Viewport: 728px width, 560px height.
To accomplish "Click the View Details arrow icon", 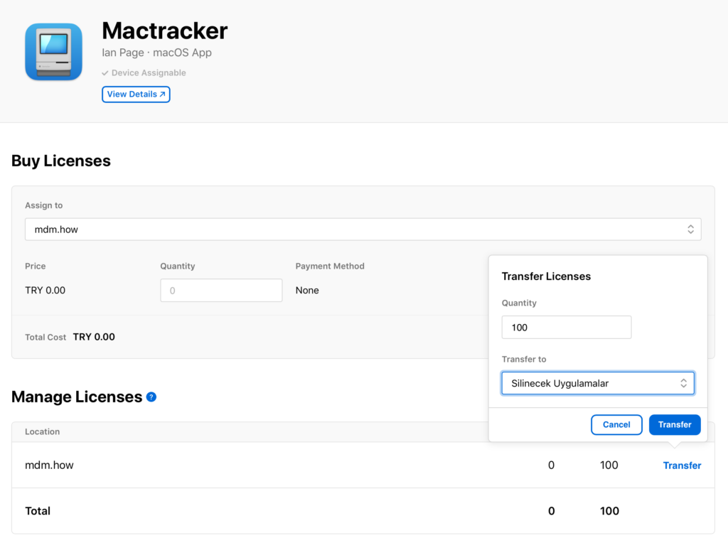I will (163, 95).
